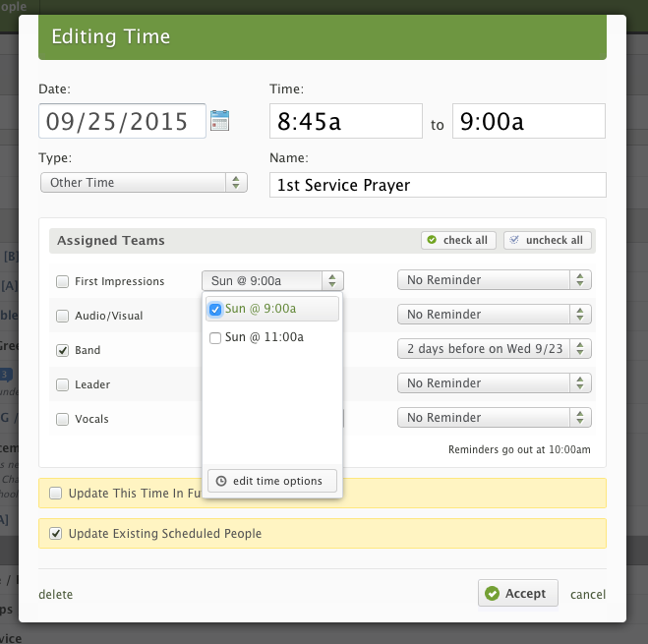The height and width of the screenshot is (644, 648).
Task: Click the check all button
Action: click(x=457, y=240)
